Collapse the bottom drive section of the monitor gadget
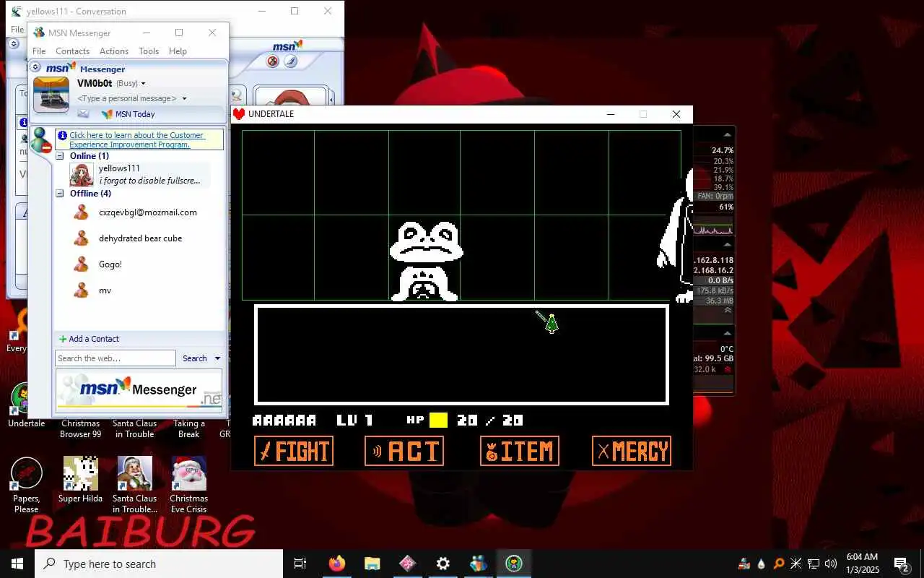The width and height of the screenshot is (924, 578). tap(728, 333)
